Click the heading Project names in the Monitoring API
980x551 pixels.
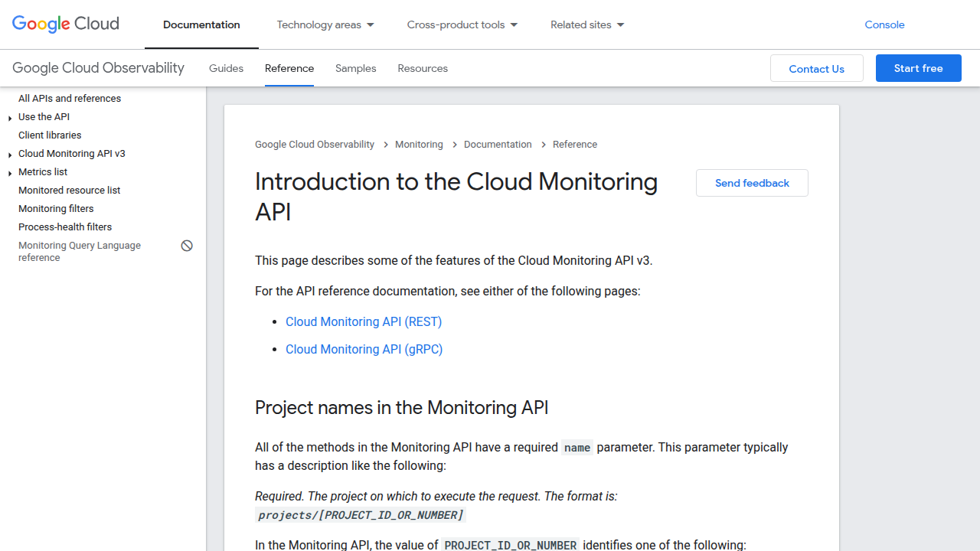pyautogui.click(x=402, y=407)
